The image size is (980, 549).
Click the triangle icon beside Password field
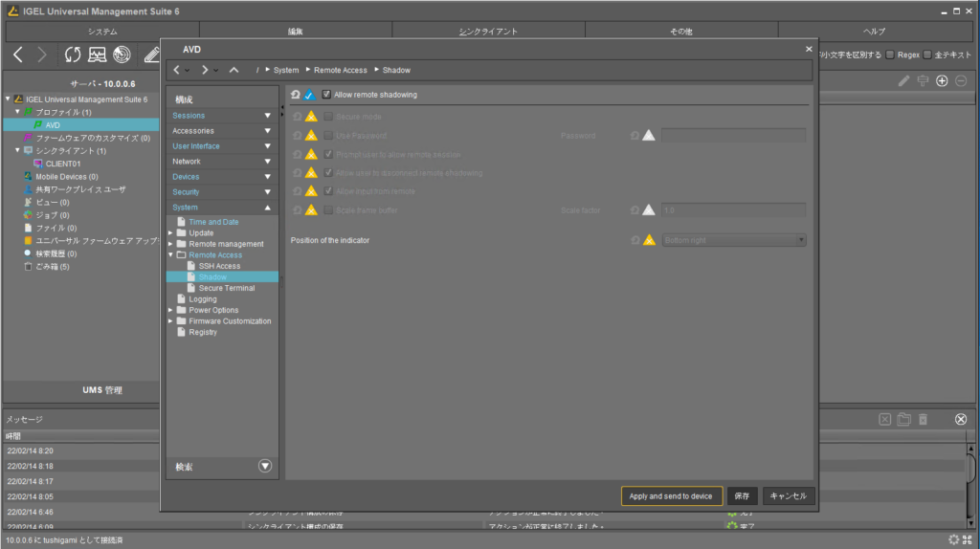click(x=650, y=136)
